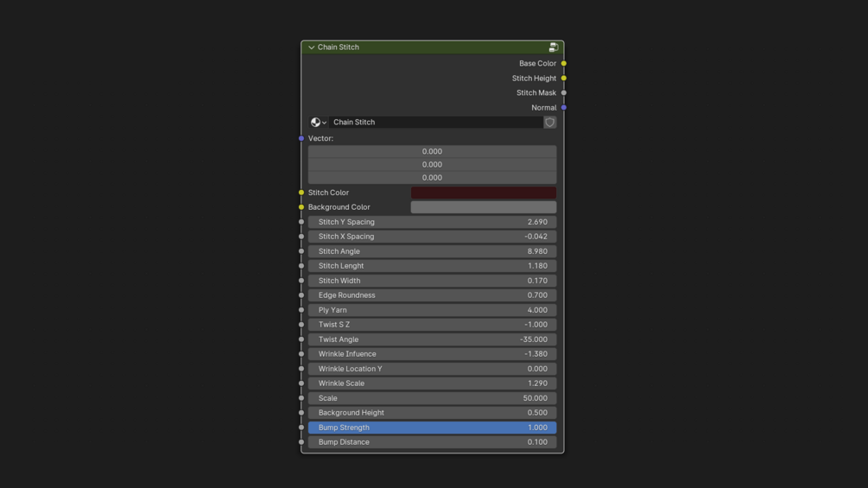Click the Stitch Angle input socket
The width and height of the screenshot is (868, 488).
click(x=301, y=251)
